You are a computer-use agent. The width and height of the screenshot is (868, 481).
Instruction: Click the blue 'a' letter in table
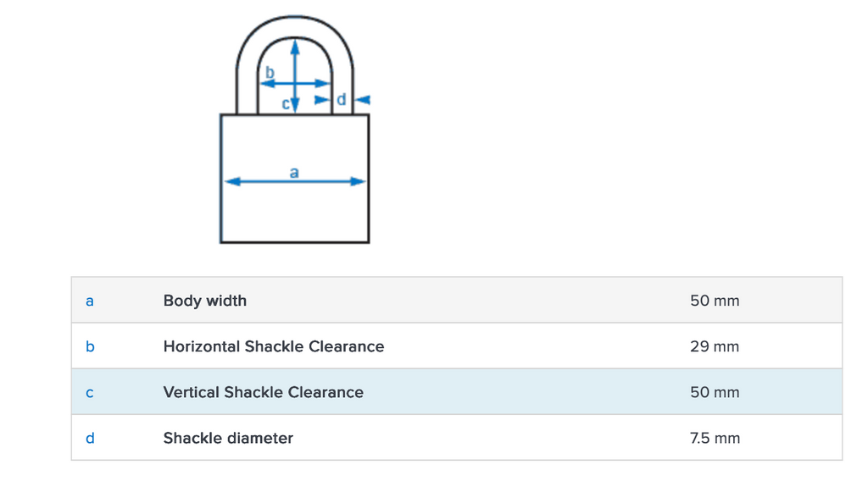click(90, 301)
